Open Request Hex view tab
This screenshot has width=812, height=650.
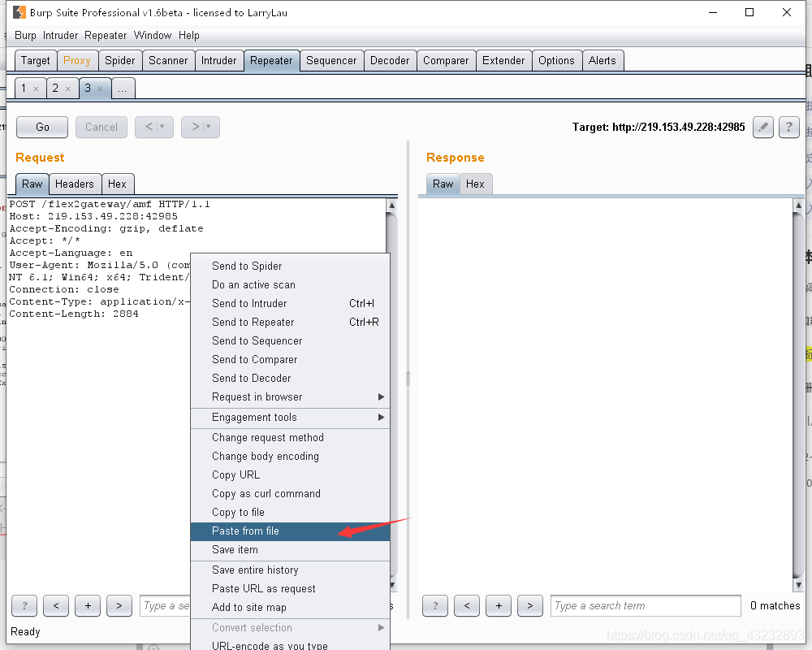[117, 184]
